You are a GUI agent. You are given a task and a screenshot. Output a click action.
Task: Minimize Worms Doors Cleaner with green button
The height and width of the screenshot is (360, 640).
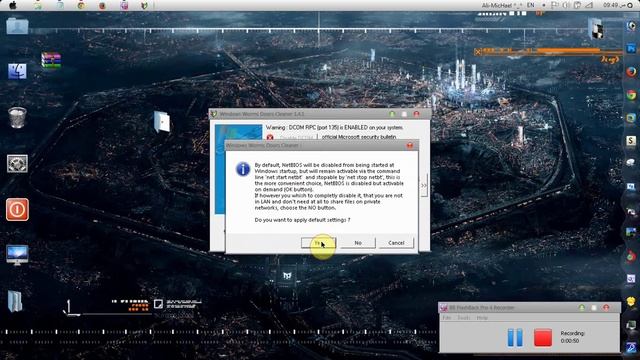pos(392,114)
